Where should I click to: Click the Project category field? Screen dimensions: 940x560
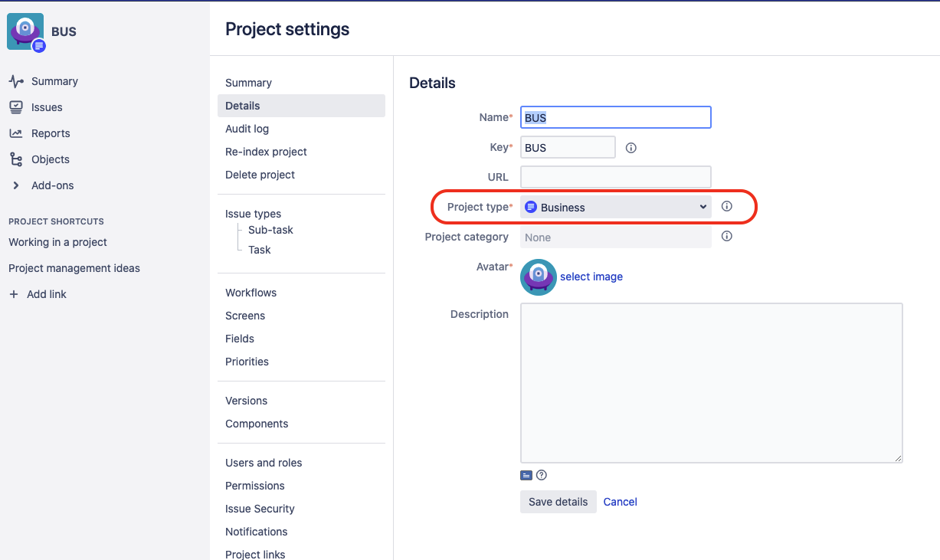615,237
